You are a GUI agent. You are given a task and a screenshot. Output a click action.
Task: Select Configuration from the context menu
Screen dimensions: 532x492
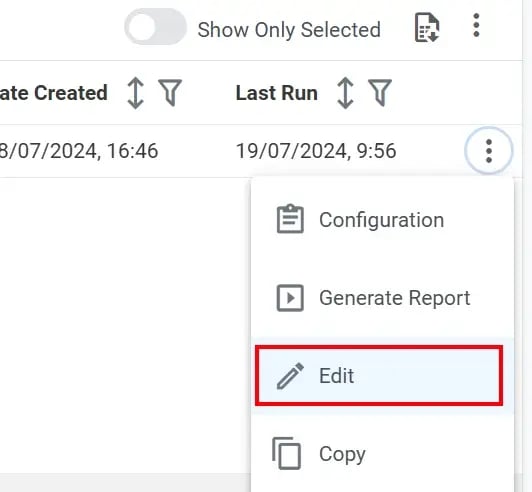click(x=382, y=220)
